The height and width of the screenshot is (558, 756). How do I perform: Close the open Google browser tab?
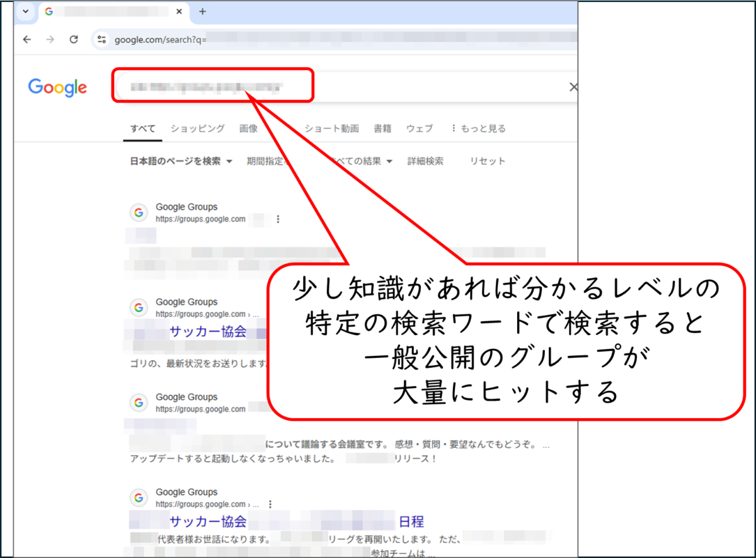[180, 12]
